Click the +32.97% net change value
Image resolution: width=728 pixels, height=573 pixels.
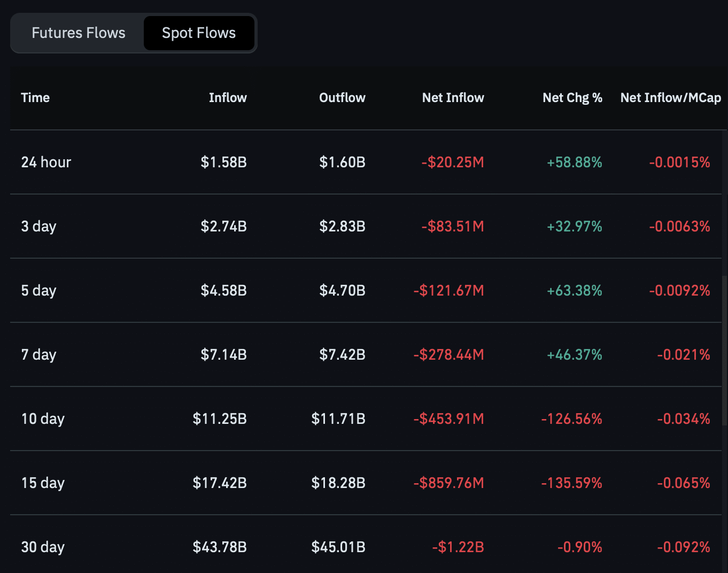574,226
